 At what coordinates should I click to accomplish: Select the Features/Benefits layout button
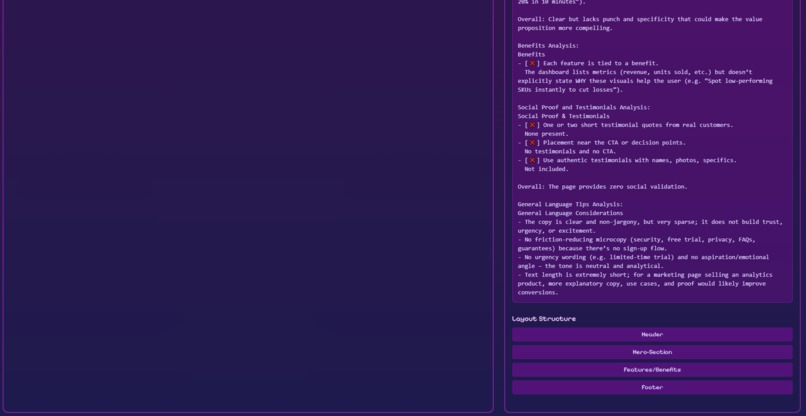(652, 370)
